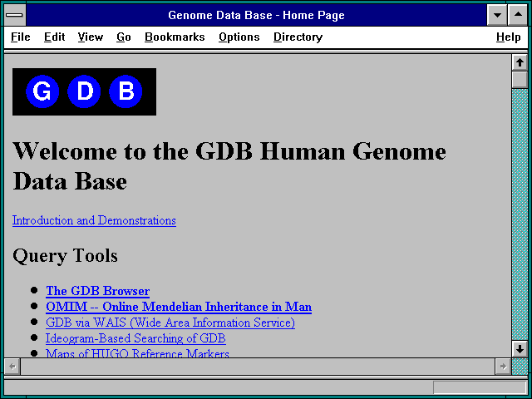Follow the Introduction and Demonstrations link
The width and height of the screenshot is (532, 399).
tap(94, 220)
